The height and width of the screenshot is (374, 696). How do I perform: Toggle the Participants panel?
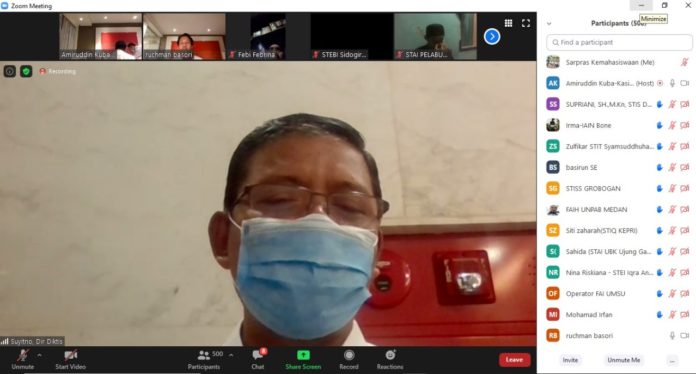click(204, 359)
